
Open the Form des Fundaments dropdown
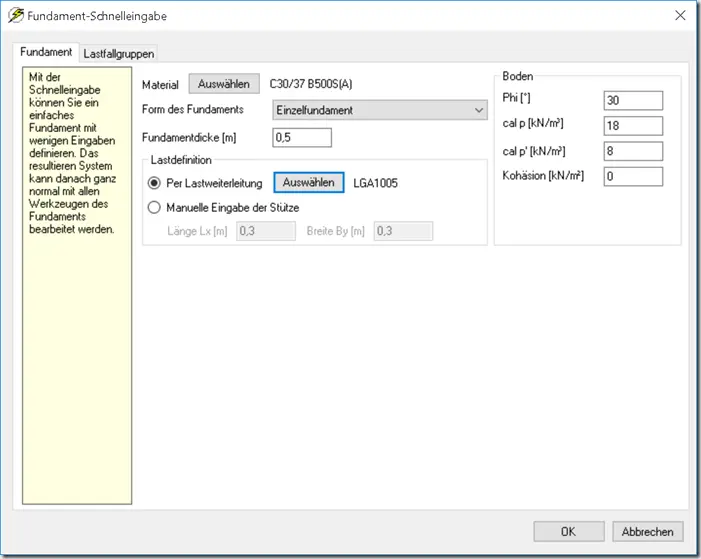click(x=380, y=110)
